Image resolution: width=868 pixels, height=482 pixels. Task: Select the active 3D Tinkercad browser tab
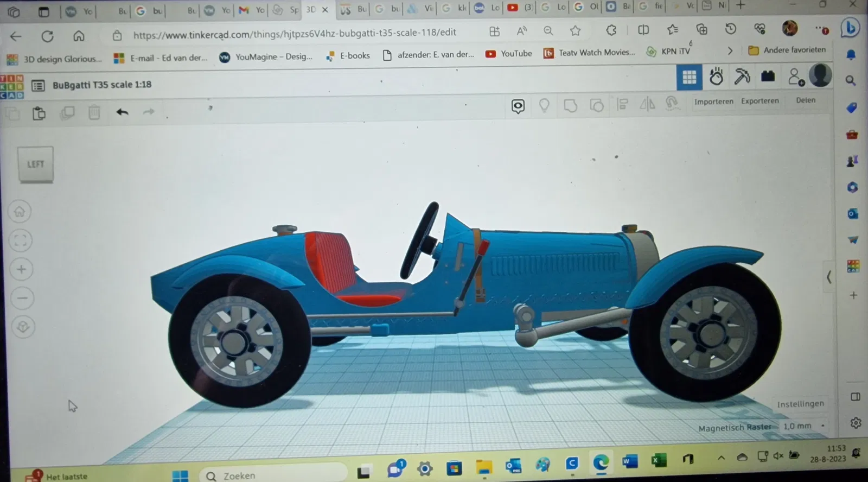pos(317,10)
